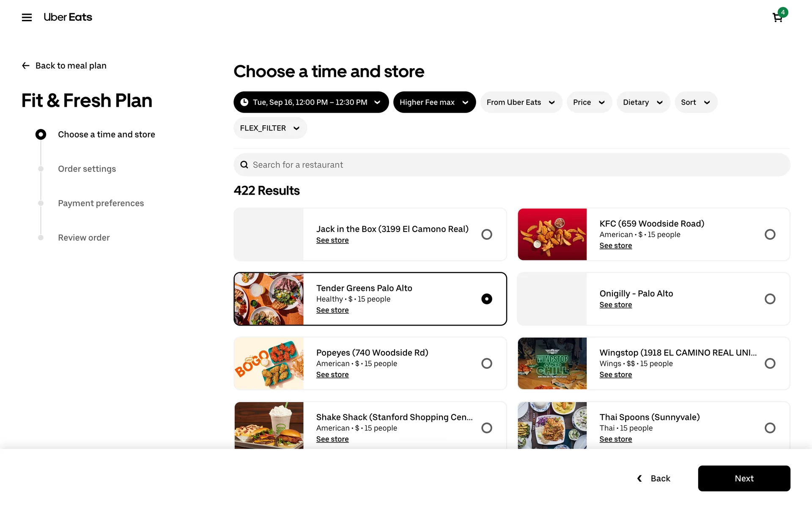
Task: Open the Dietary filter dropdown
Action: 643,102
